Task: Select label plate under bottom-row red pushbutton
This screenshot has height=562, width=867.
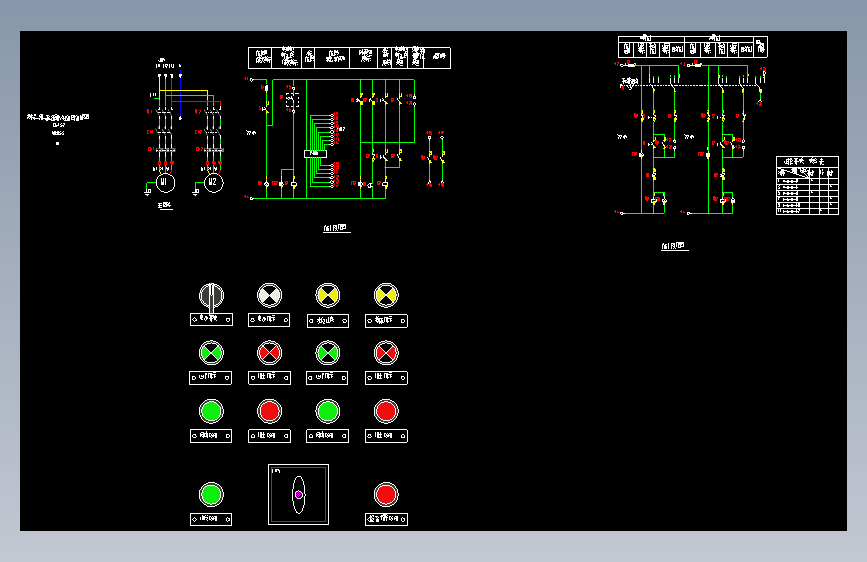Action: tap(386, 519)
